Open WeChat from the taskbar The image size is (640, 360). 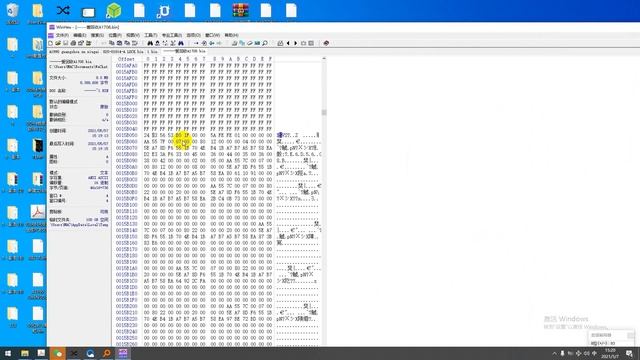[58, 353]
